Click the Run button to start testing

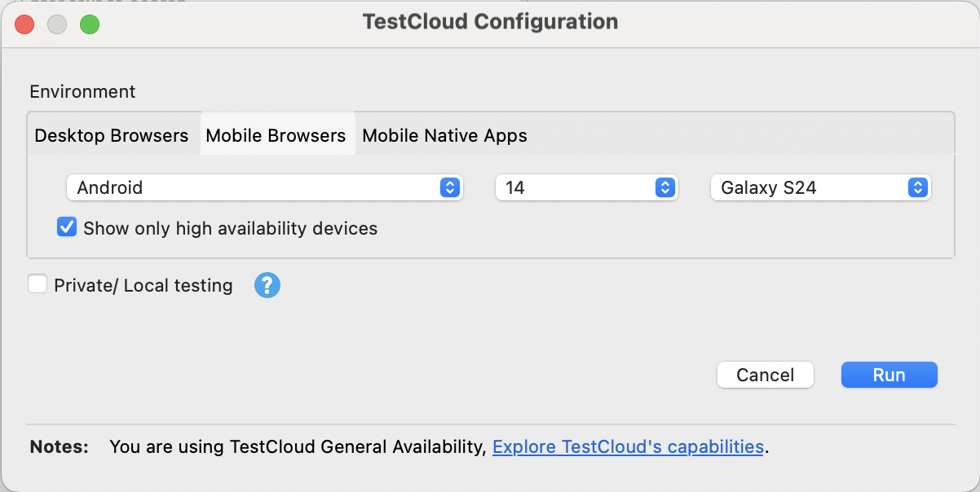tap(889, 375)
